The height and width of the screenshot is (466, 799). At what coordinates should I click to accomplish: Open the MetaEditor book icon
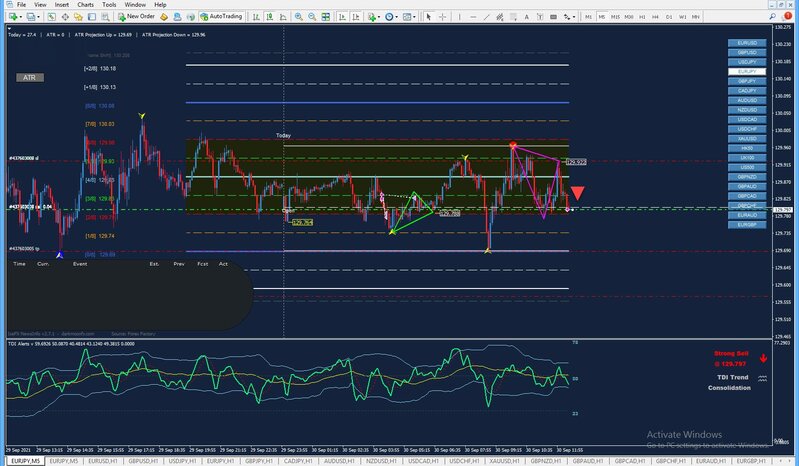pos(164,17)
